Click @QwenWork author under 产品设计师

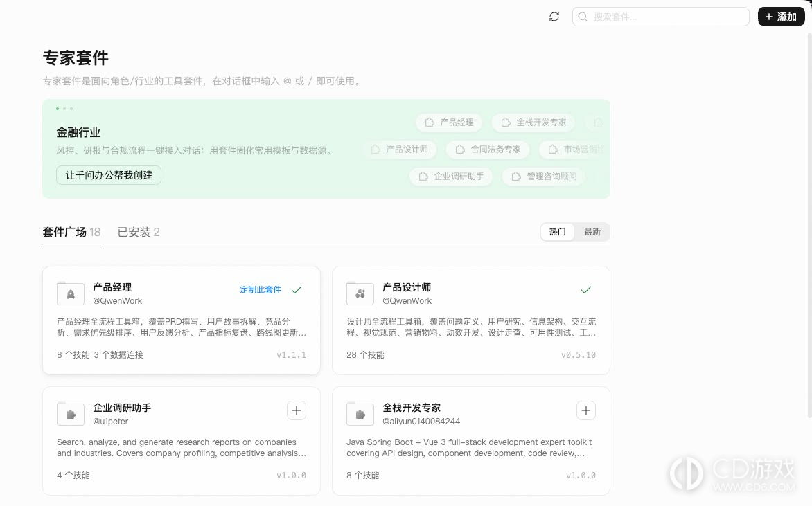pyautogui.click(x=407, y=301)
